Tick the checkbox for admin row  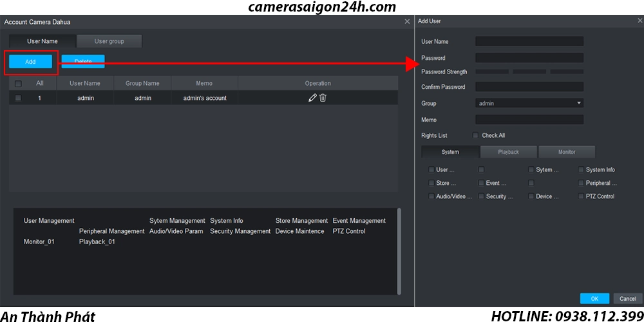click(x=18, y=98)
